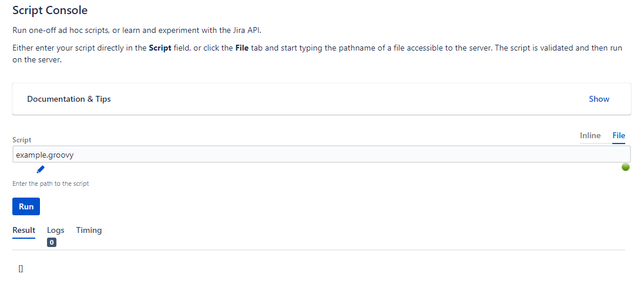Click the Logs count badge showing 0
The image size is (644, 307).
pyautogui.click(x=51, y=242)
